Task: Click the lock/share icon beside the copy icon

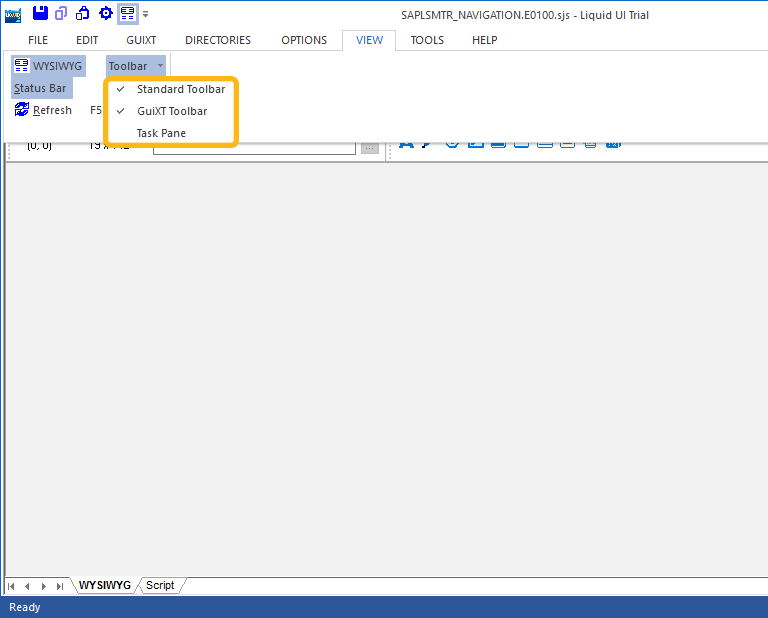Action: [83, 13]
